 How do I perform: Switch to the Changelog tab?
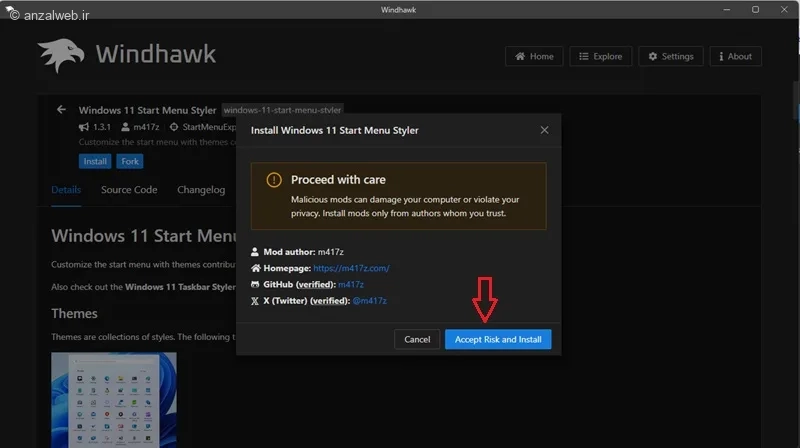[x=201, y=190]
